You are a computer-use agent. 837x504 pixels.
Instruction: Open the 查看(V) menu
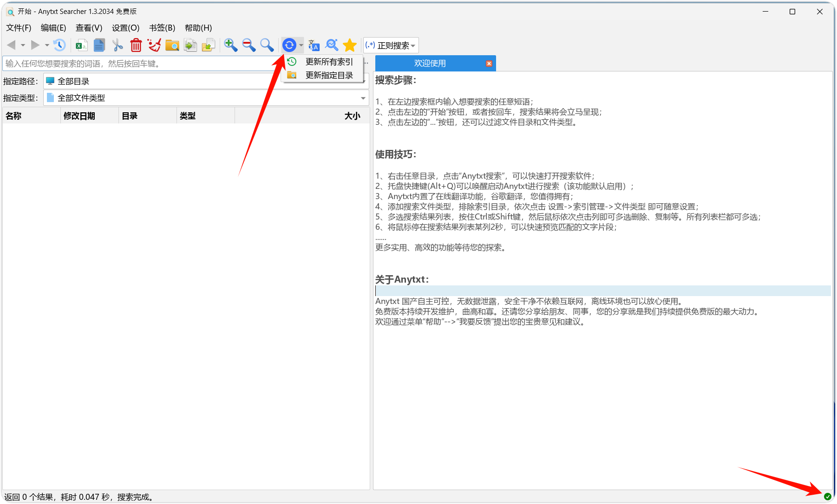click(x=89, y=28)
